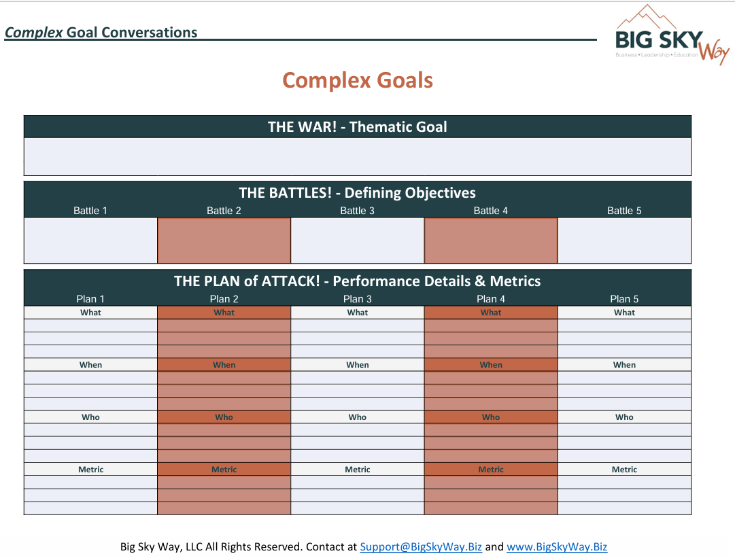Open the Support@BigSkyWay.Biz email link

(x=421, y=546)
